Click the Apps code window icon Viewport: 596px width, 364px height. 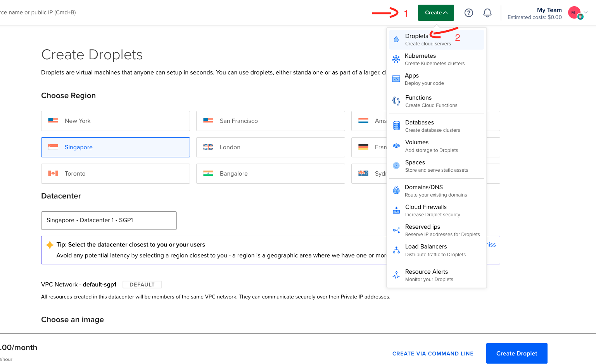tap(396, 79)
